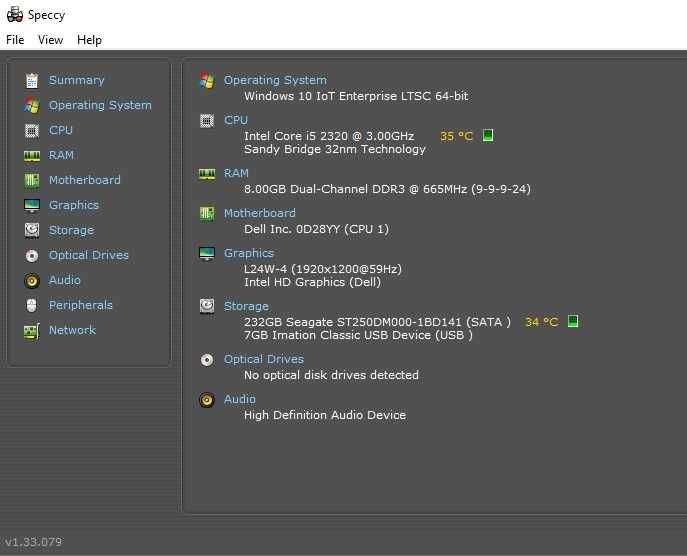This screenshot has width=687, height=556.
Task: Go to the CPU sidebar section
Action: pyautogui.click(x=61, y=130)
